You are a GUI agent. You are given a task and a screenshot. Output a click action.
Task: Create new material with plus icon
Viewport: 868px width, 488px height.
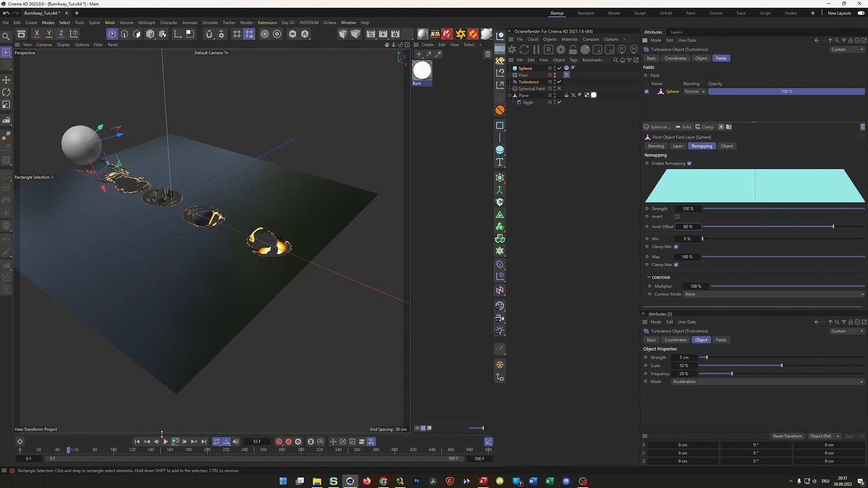[419, 54]
